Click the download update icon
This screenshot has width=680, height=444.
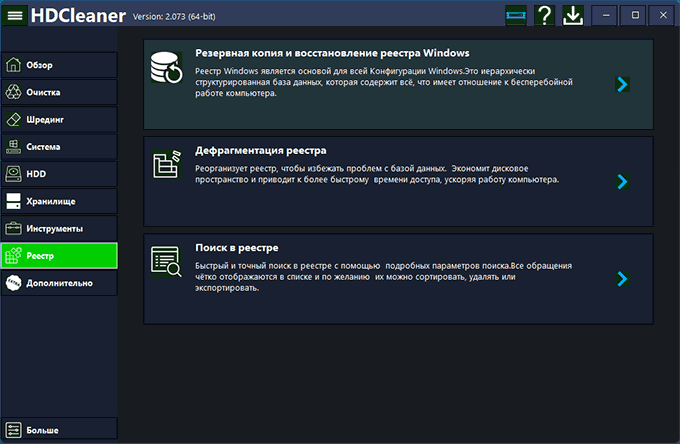tap(573, 16)
